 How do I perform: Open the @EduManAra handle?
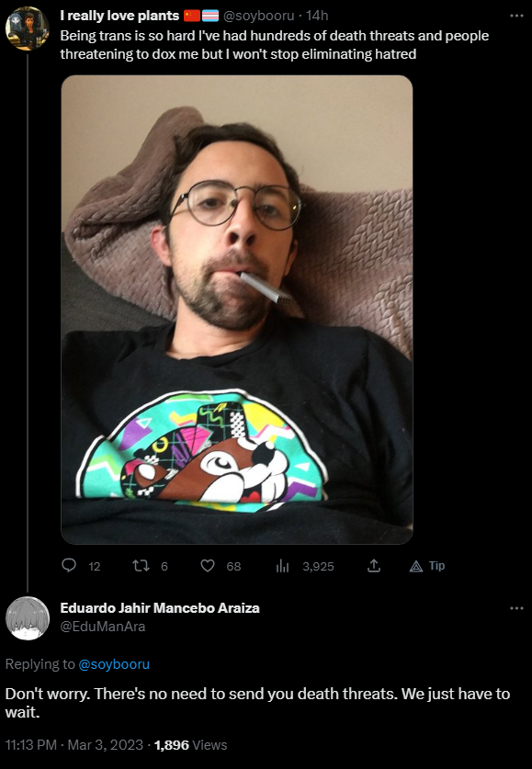coord(103,627)
